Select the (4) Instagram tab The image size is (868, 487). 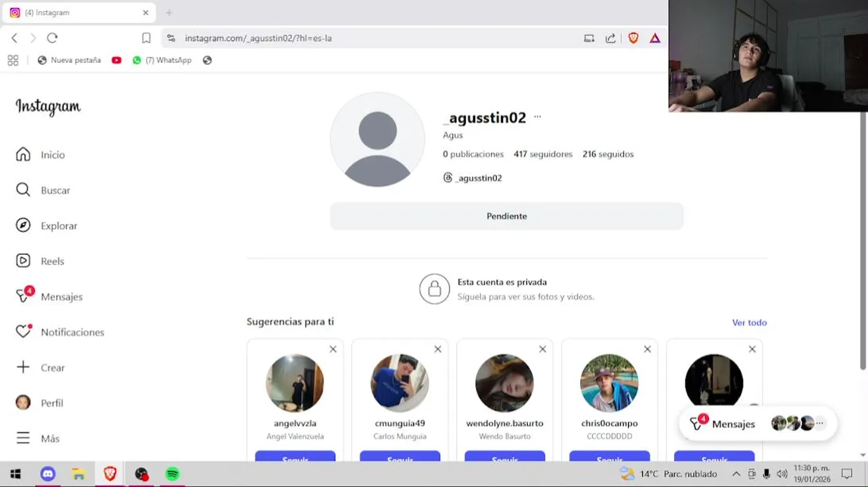[80, 12]
